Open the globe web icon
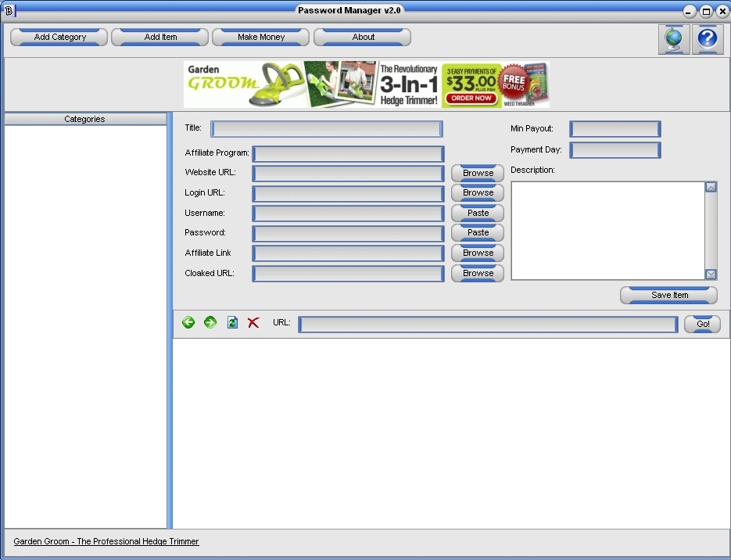This screenshot has width=731, height=560. tap(674, 39)
